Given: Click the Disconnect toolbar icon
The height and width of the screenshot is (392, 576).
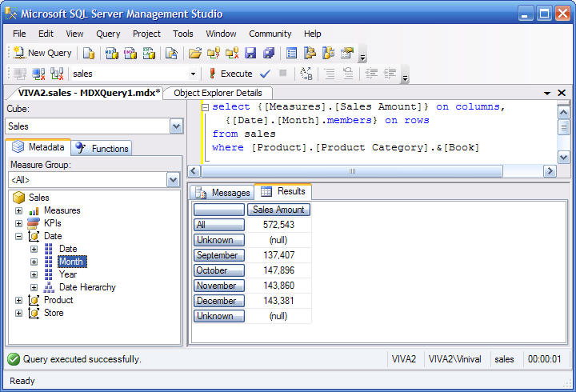Looking at the screenshot, I should (38, 74).
